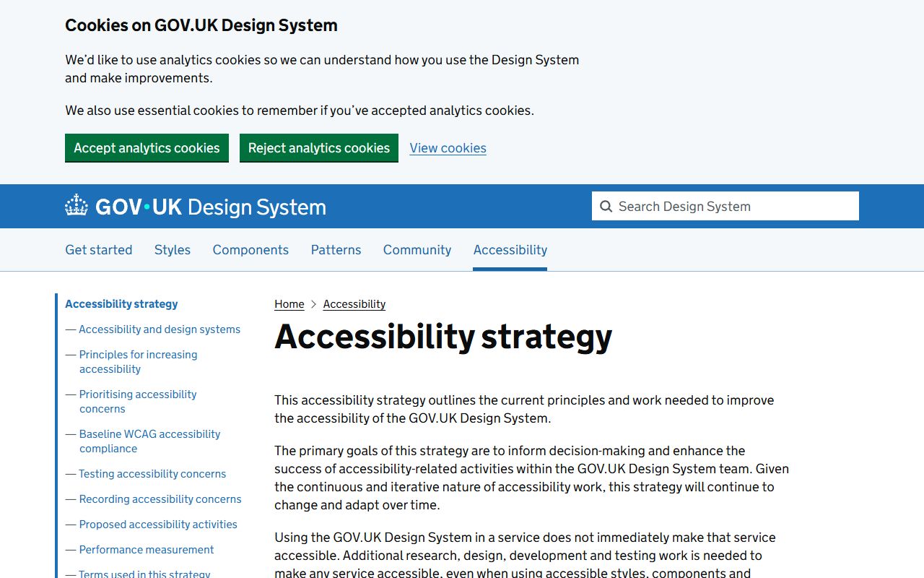View Testing accessibility concerns section
Viewport: 924px width, 578px height.
[152, 473]
